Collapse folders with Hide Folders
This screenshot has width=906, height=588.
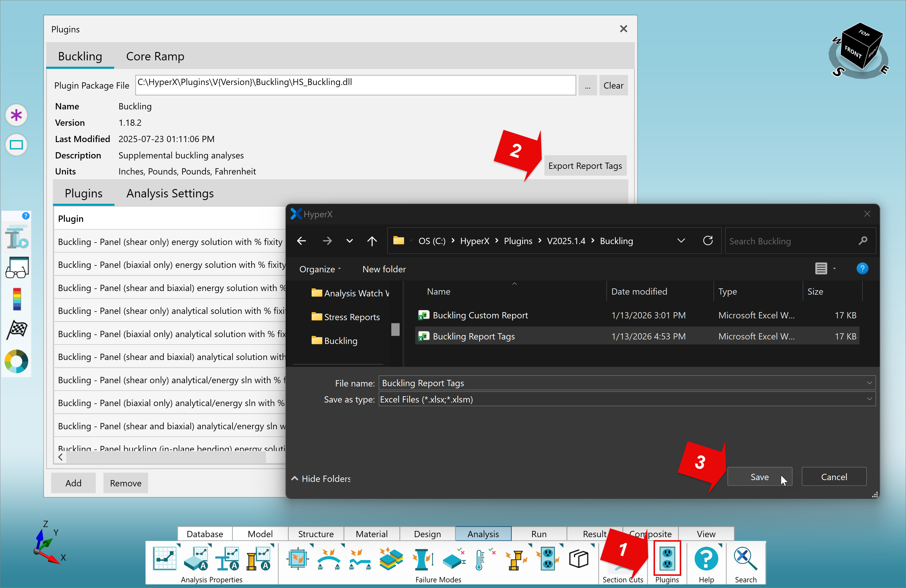[x=321, y=478]
